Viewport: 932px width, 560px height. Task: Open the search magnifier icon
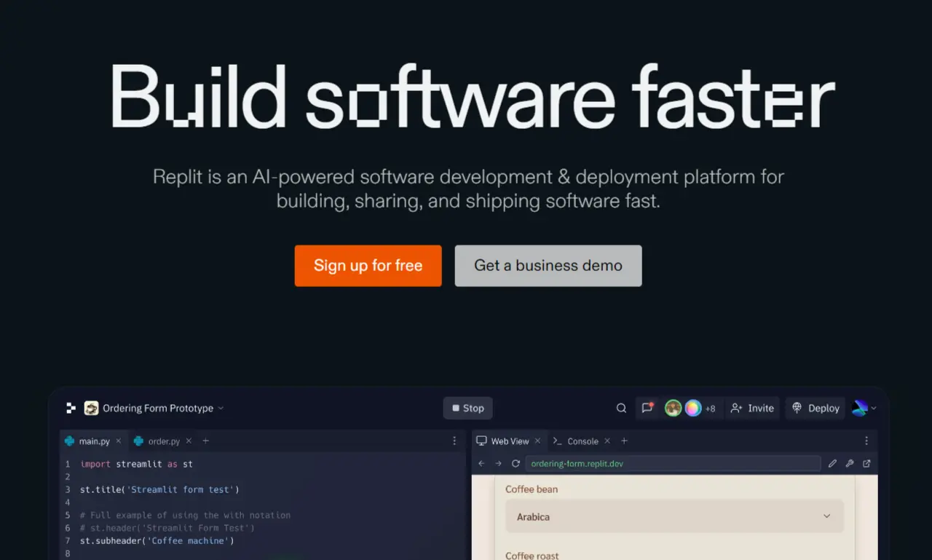point(621,408)
